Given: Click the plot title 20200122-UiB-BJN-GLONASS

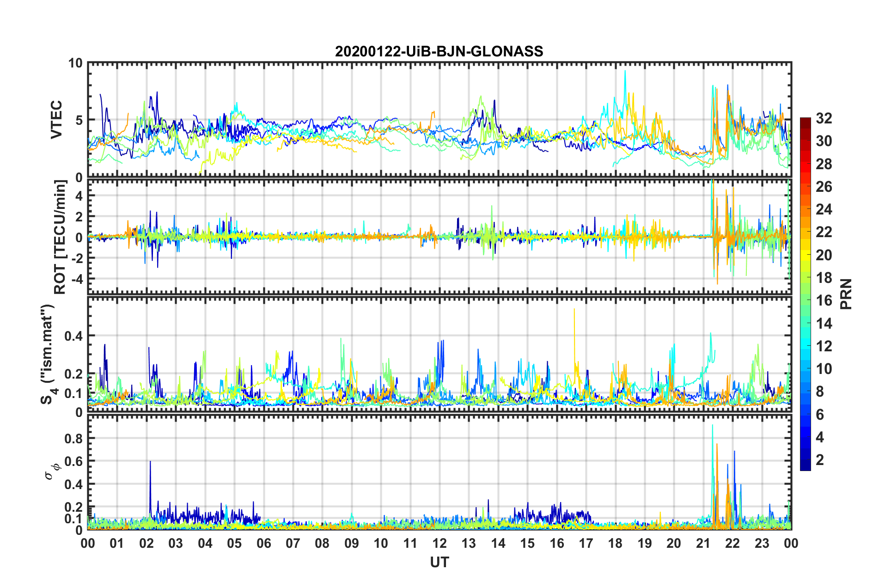Looking at the screenshot, I should pyautogui.click(x=439, y=51).
